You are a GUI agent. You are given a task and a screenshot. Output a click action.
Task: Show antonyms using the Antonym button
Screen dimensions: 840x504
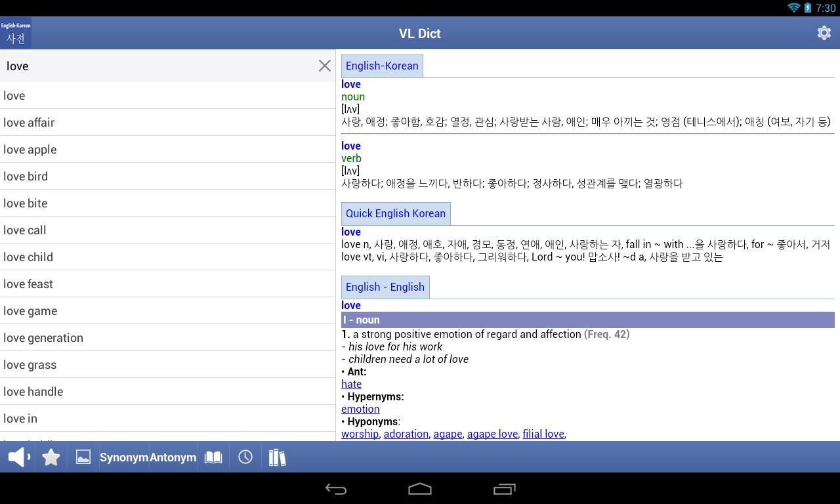point(173,457)
